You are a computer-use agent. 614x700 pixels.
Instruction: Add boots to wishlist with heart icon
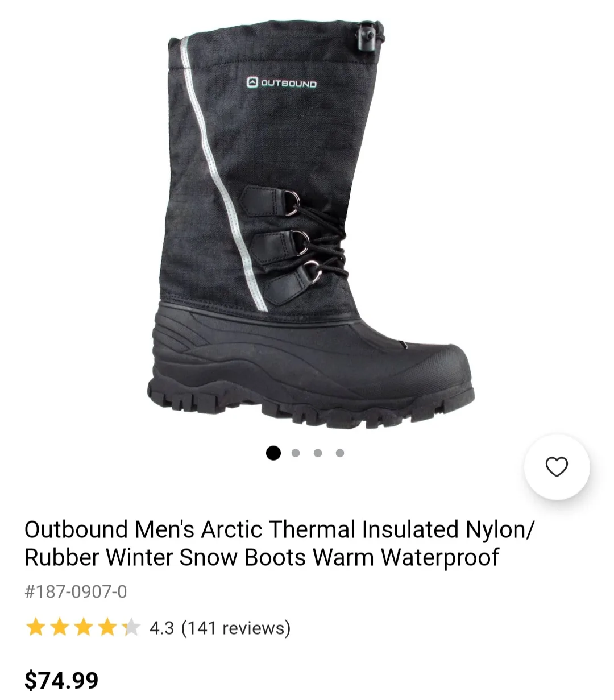coord(557,467)
